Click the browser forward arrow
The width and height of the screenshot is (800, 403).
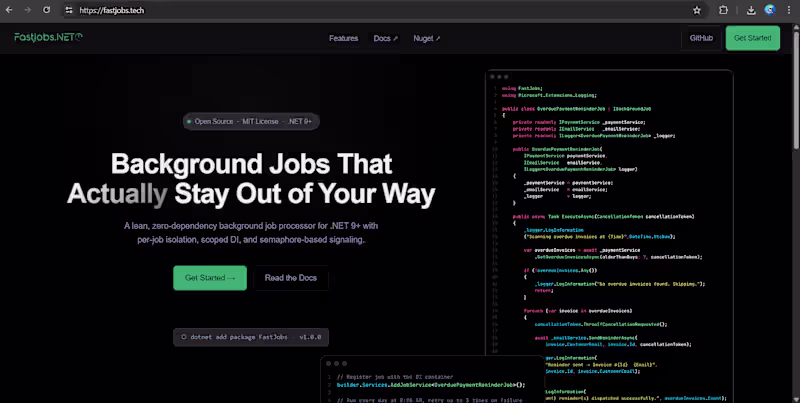(x=28, y=10)
